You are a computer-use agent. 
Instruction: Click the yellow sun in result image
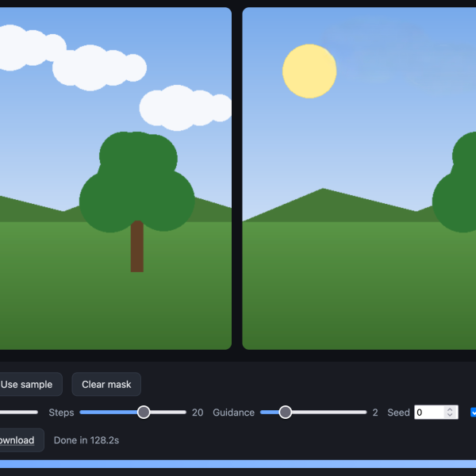pyautogui.click(x=309, y=71)
